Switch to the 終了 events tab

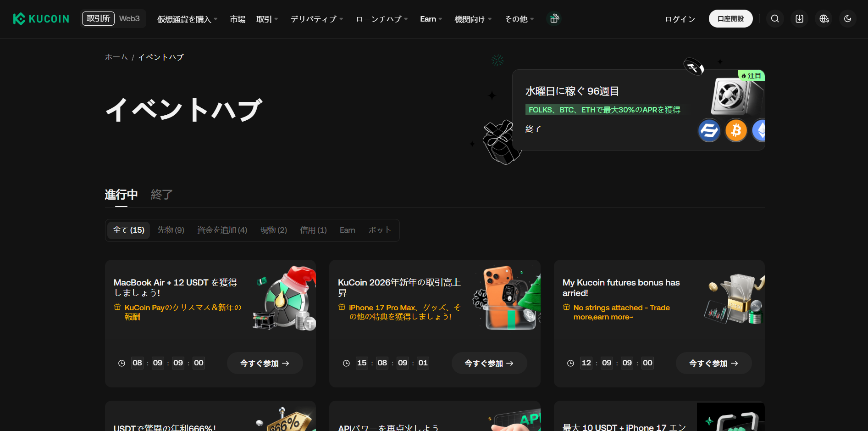click(161, 195)
